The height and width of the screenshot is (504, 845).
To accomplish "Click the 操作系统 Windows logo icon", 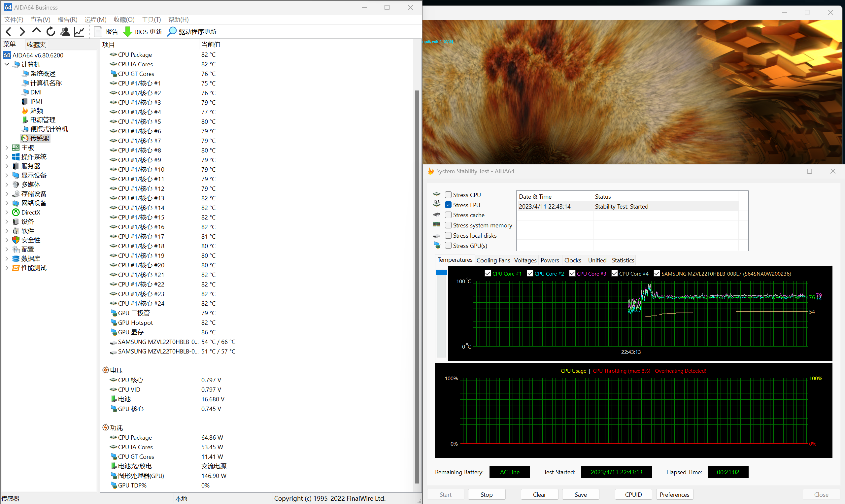I will pos(16,157).
